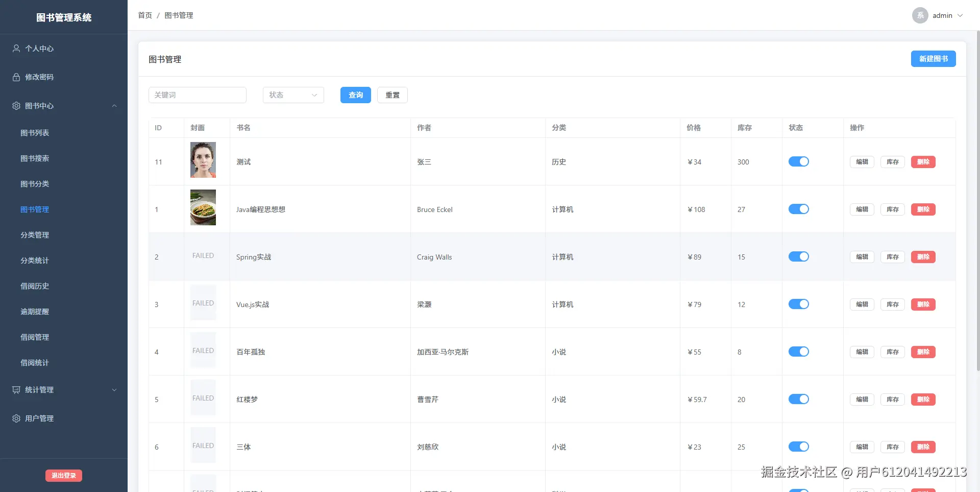Open 借阅管理 in the sidebar
The image size is (980, 492).
(x=35, y=337)
